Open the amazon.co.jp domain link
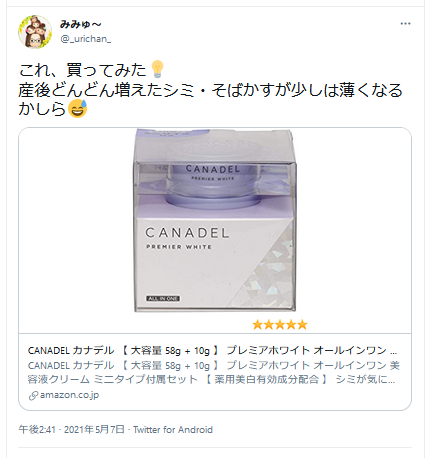This screenshot has width=433, height=458. [x=69, y=395]
